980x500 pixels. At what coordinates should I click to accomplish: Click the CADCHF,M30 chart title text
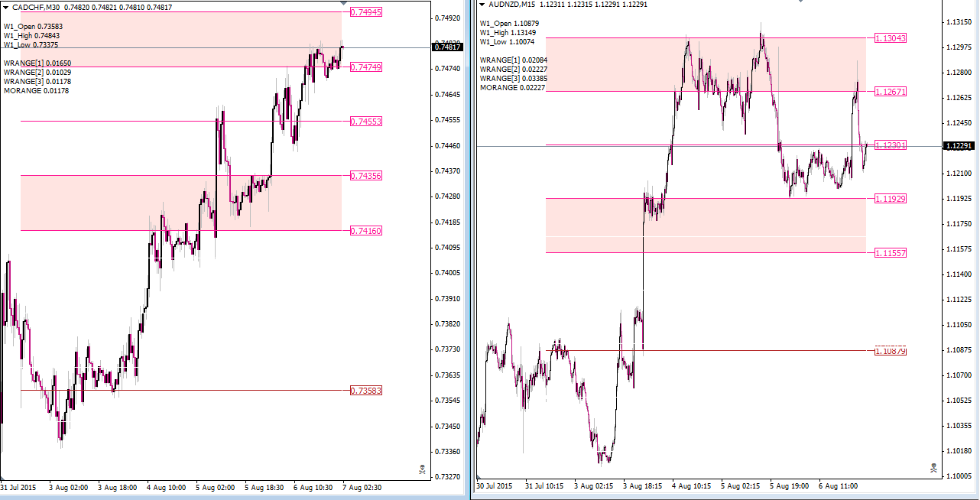36,7
